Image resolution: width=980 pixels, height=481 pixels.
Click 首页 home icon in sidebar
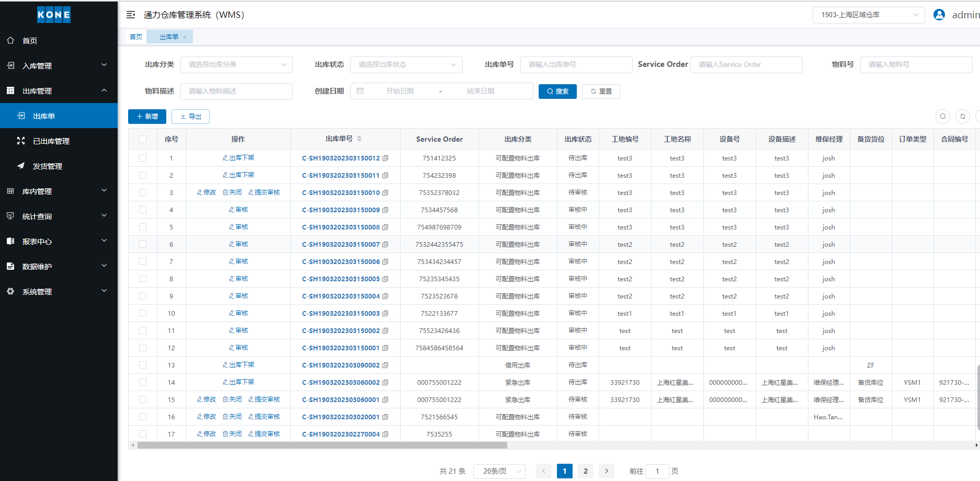pos(10,40)
